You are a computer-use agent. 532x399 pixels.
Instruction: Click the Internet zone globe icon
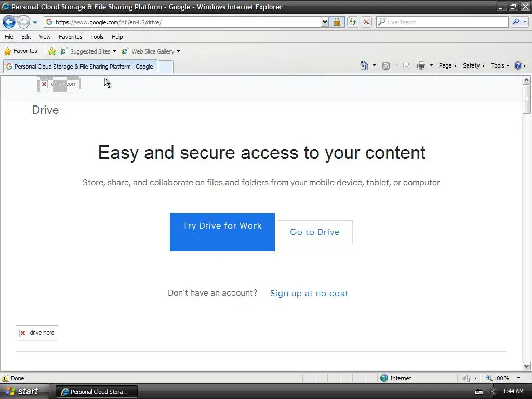pos(384,378)
